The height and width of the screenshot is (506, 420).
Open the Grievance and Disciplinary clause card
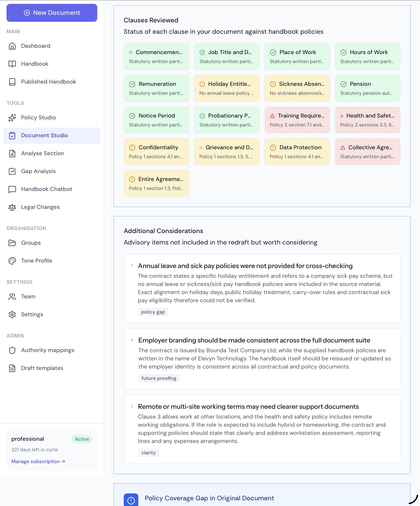coord(227,152)
